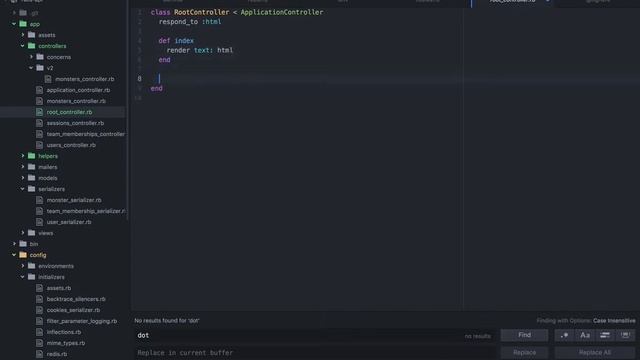
Task: Click the Replace All button
Action: pos(595,353)
